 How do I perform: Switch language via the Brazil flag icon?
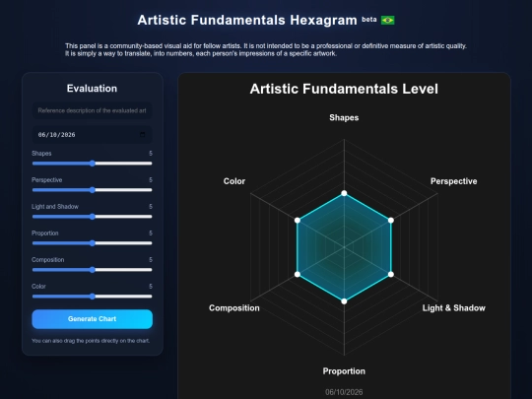387,21
